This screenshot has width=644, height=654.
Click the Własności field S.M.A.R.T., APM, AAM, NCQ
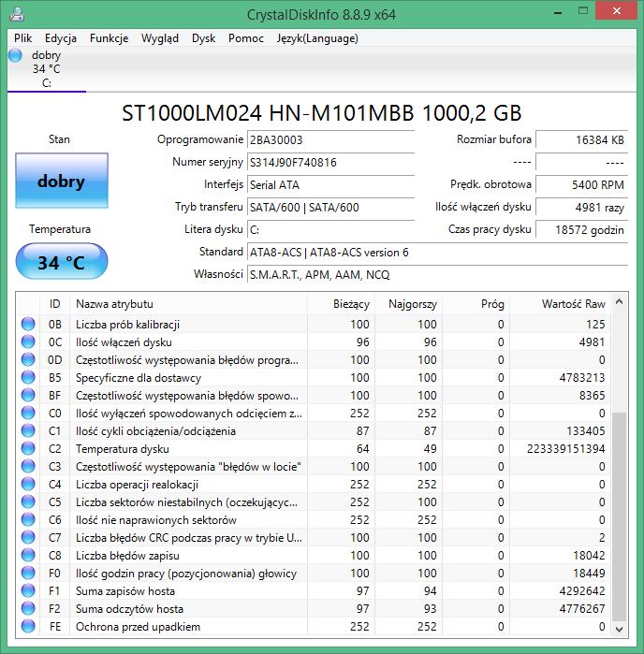[437, 275]
